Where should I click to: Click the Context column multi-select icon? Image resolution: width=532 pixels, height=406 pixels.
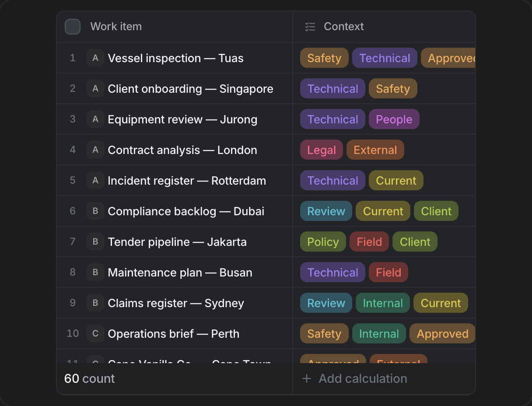pos(310,27)
